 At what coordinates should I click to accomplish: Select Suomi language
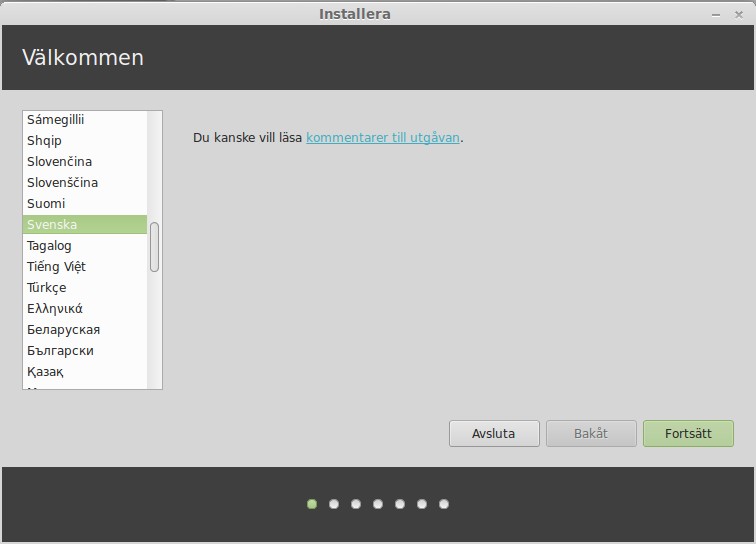tap(85, 204)
